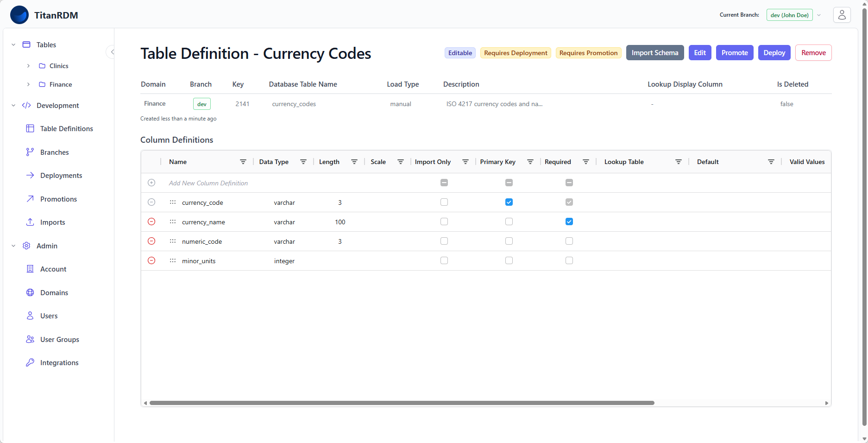
Task: Expand the Clinics folder
Action: [28, 66]
